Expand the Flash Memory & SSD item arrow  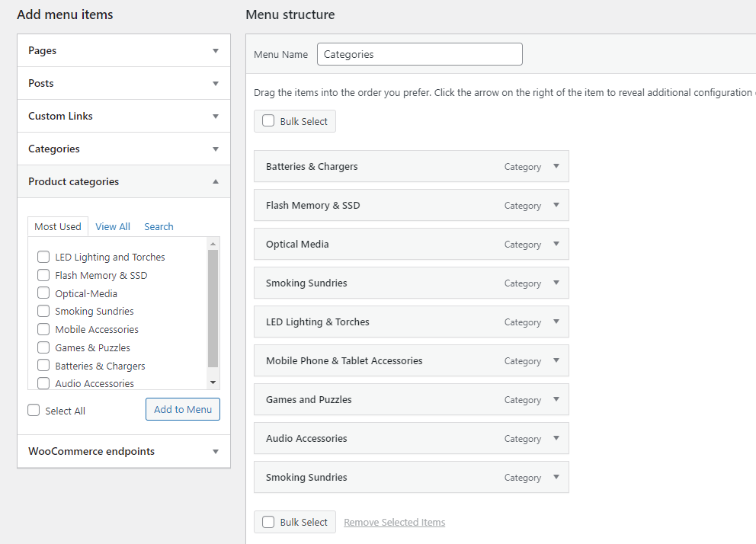pos(556,205)
